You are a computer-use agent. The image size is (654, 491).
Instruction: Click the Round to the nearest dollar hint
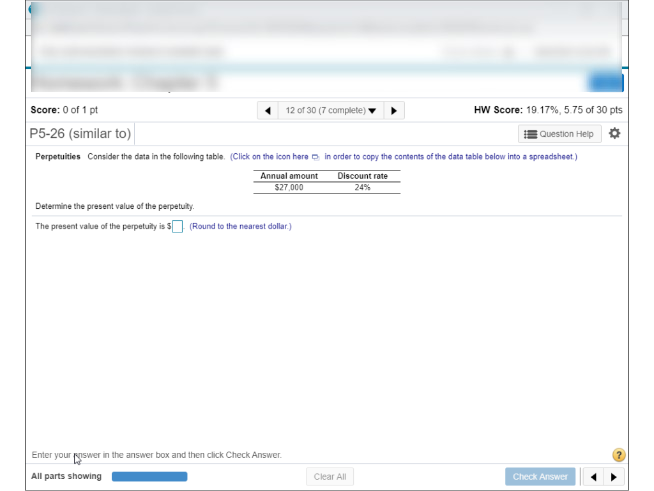pos(241,226)
